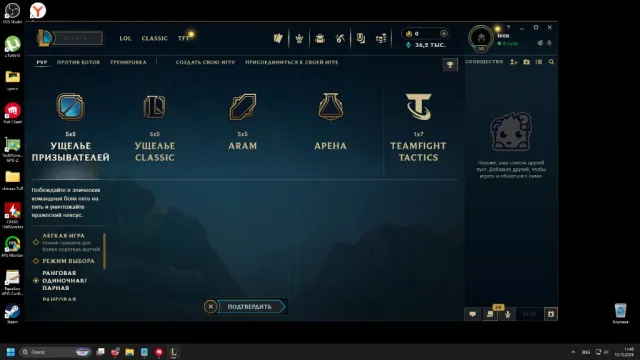Open the notifications bell icon near profile
This screenshot has height=360, width=640.
549,43
